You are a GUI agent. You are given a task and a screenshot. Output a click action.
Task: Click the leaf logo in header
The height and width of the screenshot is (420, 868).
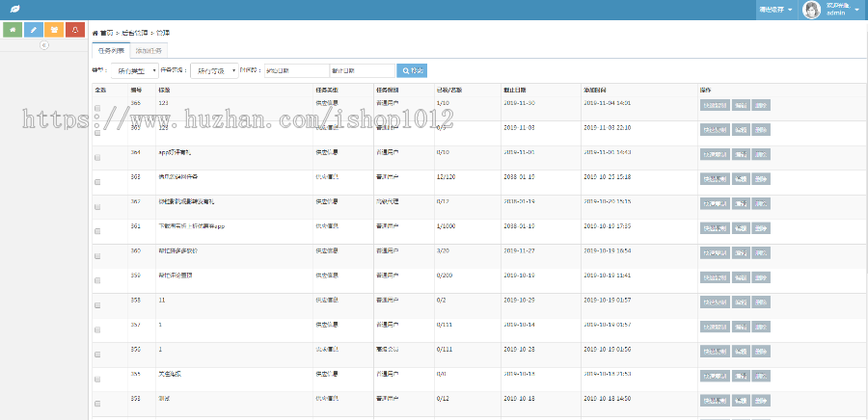[x=15, y=10]
